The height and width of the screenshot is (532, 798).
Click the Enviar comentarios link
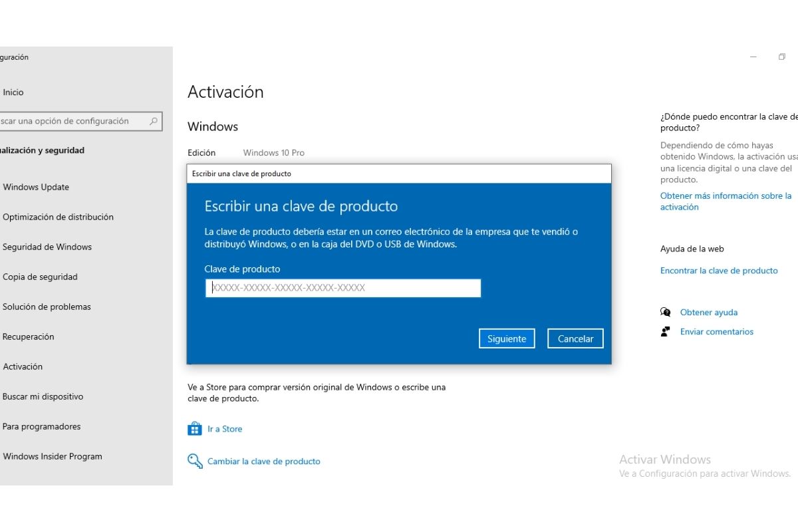click(x=717, y=331)
